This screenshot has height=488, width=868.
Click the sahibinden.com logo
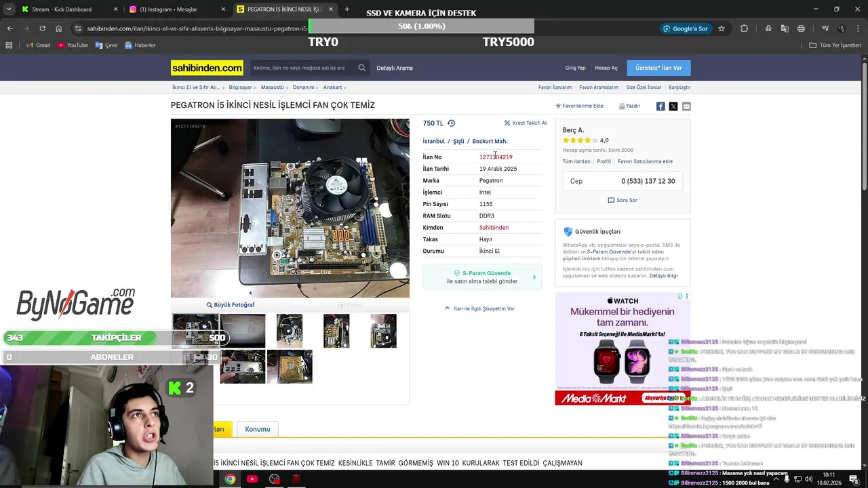(x=207, y=68)
